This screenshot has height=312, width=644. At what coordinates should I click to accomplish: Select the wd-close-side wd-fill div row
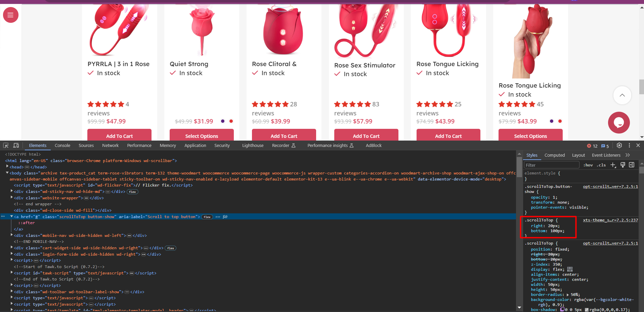coord(62,210)
